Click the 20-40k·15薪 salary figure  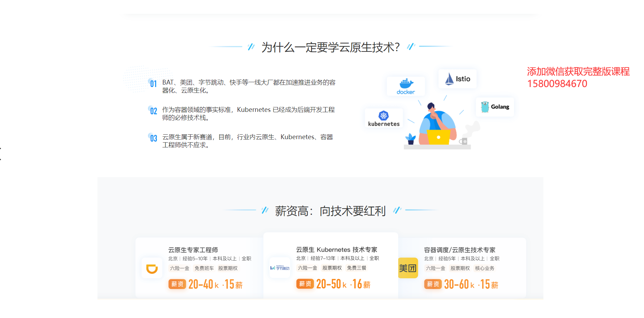tap(215, 284)
